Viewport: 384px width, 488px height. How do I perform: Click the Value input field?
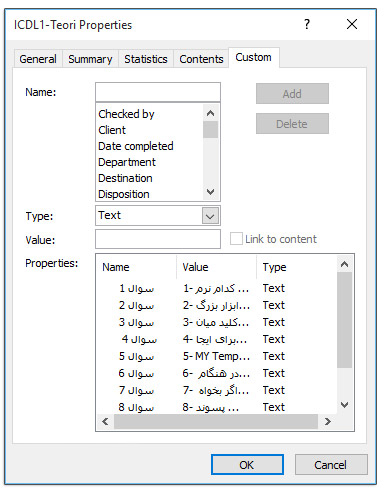pos(158,239)
